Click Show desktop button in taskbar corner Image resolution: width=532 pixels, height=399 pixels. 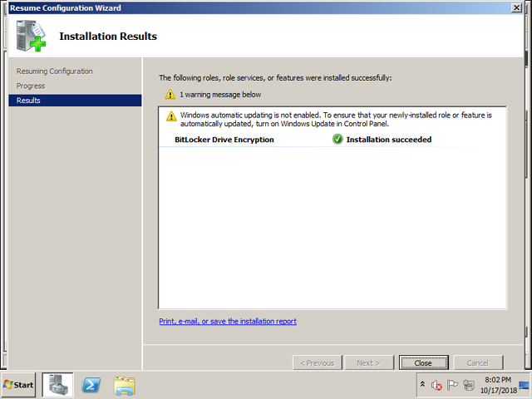click(525, 385)
